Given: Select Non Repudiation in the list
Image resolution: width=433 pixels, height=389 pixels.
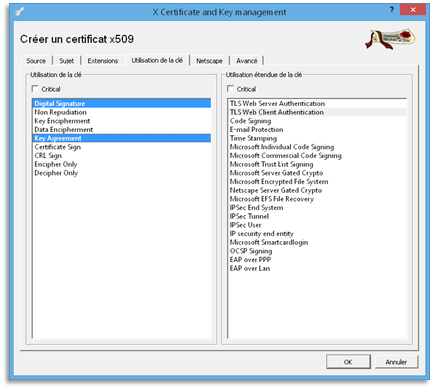Looking at the screenshot, I should coord(122,112).
